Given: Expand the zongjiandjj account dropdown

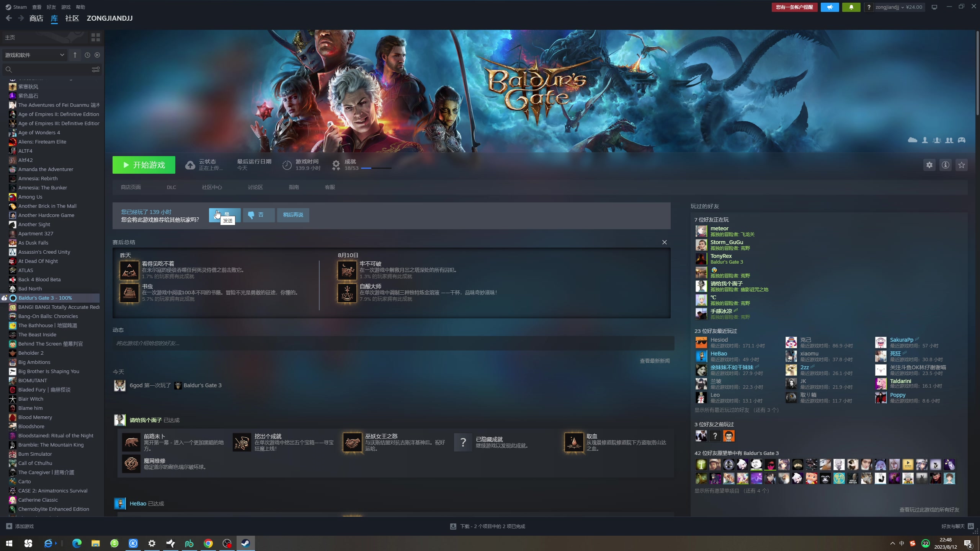Looking at the screenshot, I should pos(899,7).
